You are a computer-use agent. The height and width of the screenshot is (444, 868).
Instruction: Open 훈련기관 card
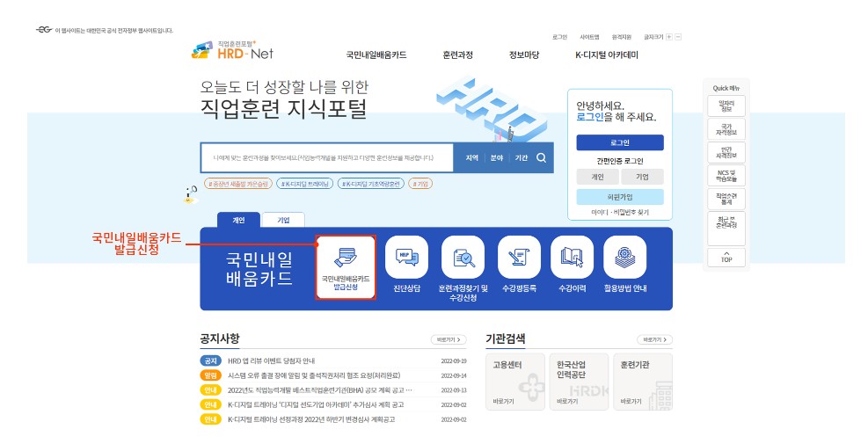coord(643,382)
